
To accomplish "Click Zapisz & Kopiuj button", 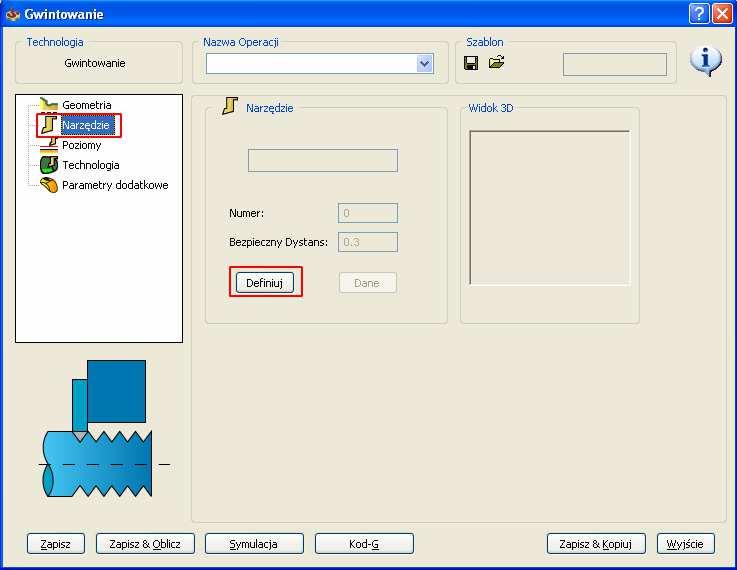I will coord(596,544).
